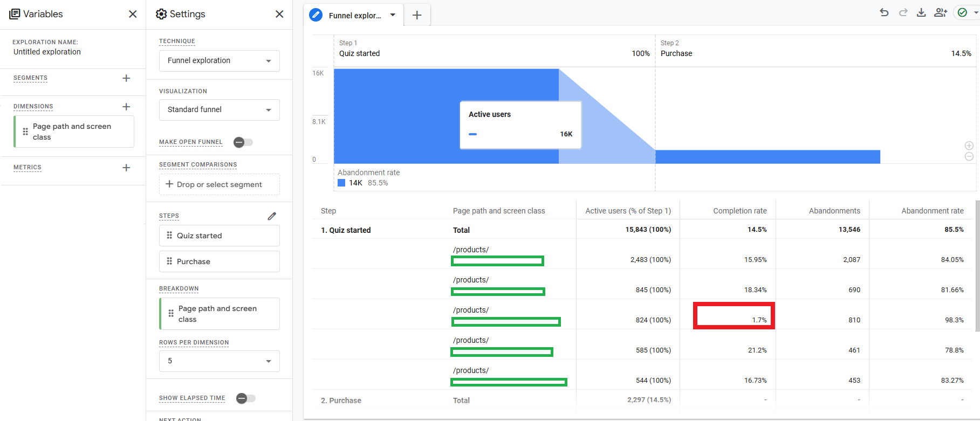Image resolution: width=980 pixels, height=421 pixels.
Task: Click the Abandonments column header
Action: (x=834, y=211)
